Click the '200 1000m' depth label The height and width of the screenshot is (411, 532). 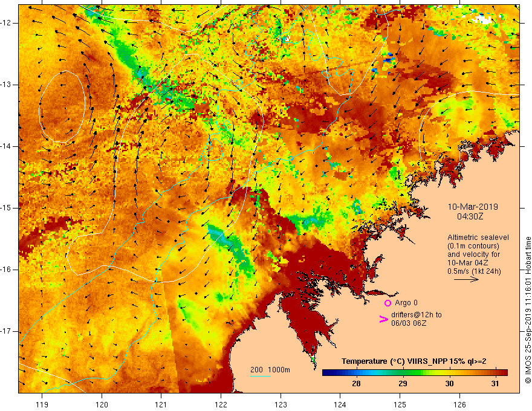(270, 370)
